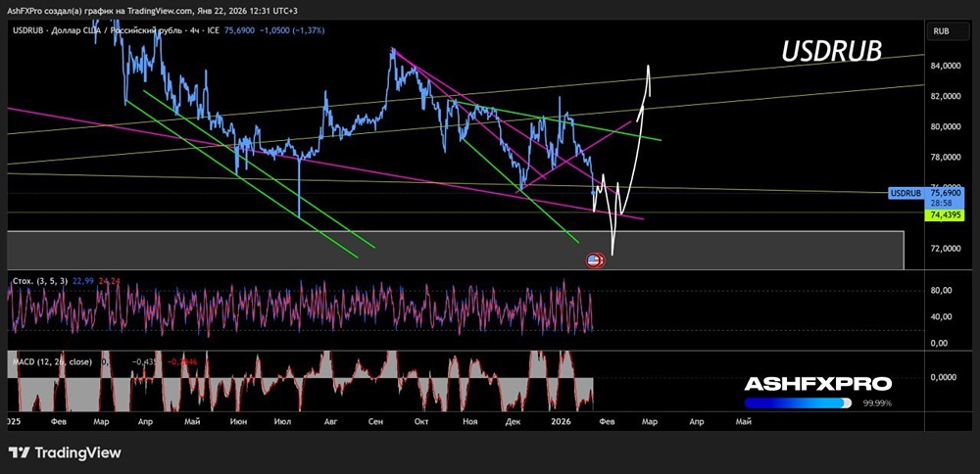The width and height of the screenshot is (980, 474).
Task: Click the Сен month on time axis
Action: coord(375,422)
